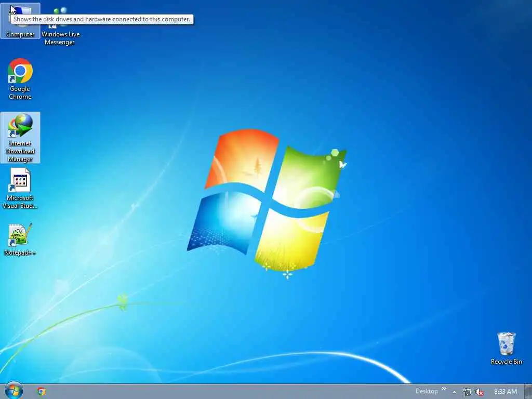Select the Notepad++ desktop shortcut

(x=20, y=240)
